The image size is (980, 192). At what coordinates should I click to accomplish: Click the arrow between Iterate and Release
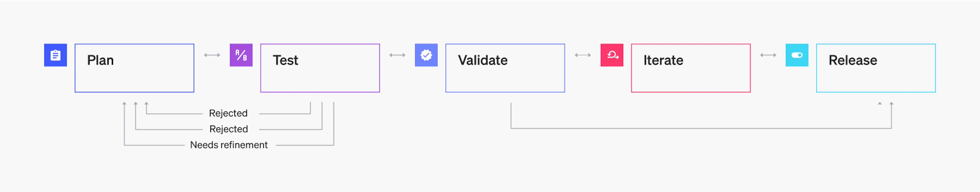pos(768,55)
